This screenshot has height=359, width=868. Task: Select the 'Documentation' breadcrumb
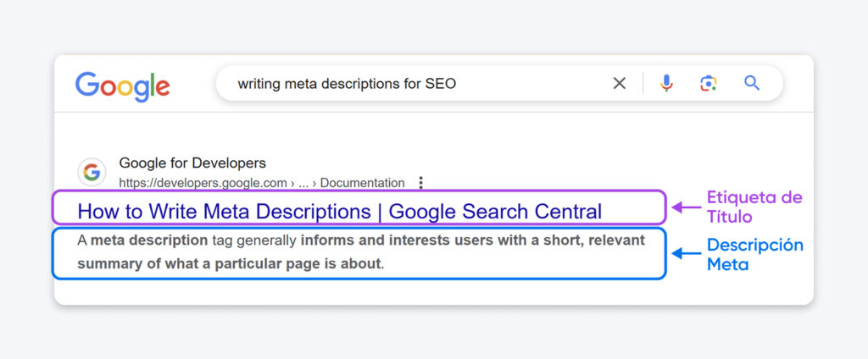(x=362, y=183)
